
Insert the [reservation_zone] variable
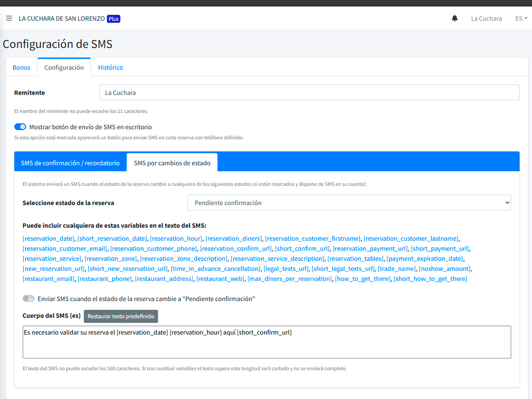111,259
